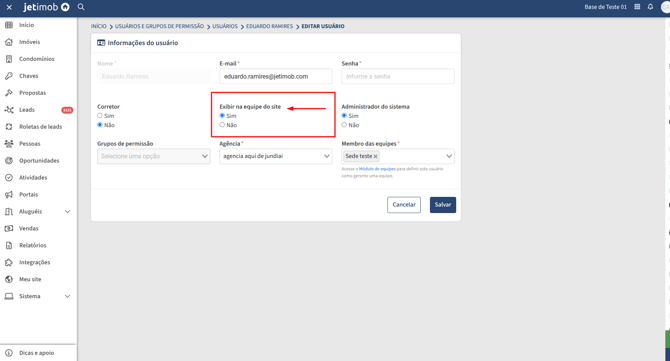670x361 pixels.
Task: Click the Portais megaphone icon
Action: click(x=9, y=194)
